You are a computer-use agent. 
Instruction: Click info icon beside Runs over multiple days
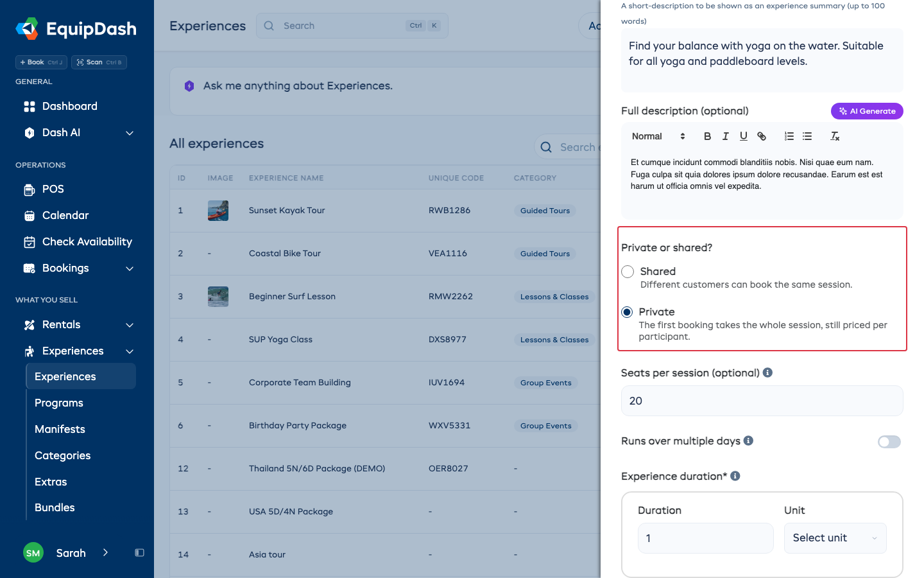click(x=748, y=441)
